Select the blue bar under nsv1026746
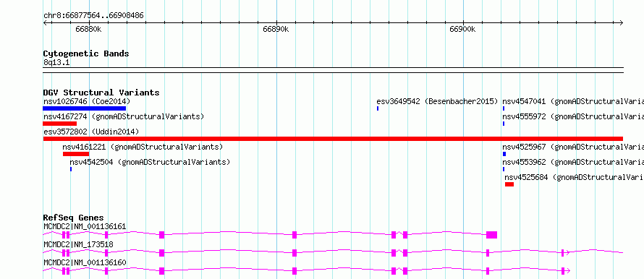 [x=84, y=108]
